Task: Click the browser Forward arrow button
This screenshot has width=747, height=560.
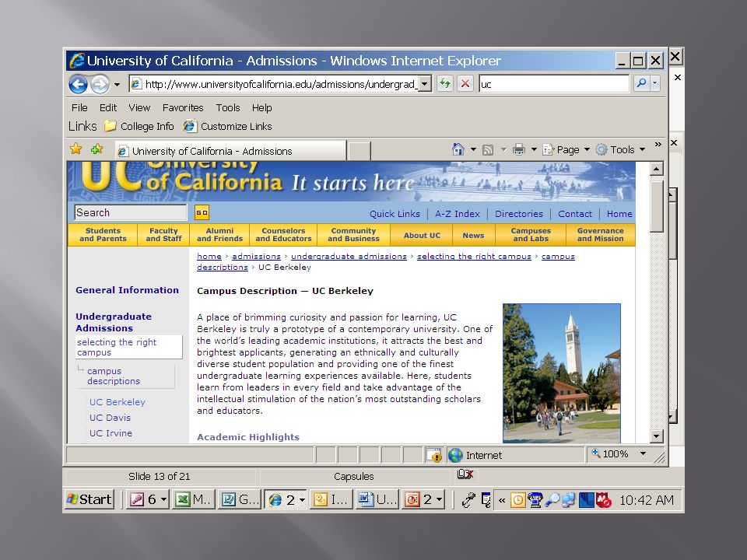Action: 100,85
